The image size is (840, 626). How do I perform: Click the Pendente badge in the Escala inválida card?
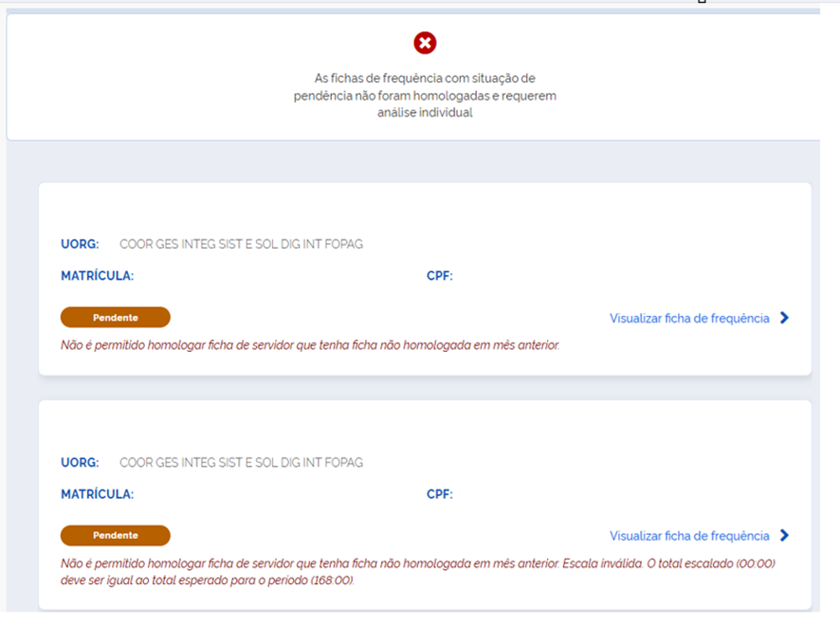click(115, 536)
